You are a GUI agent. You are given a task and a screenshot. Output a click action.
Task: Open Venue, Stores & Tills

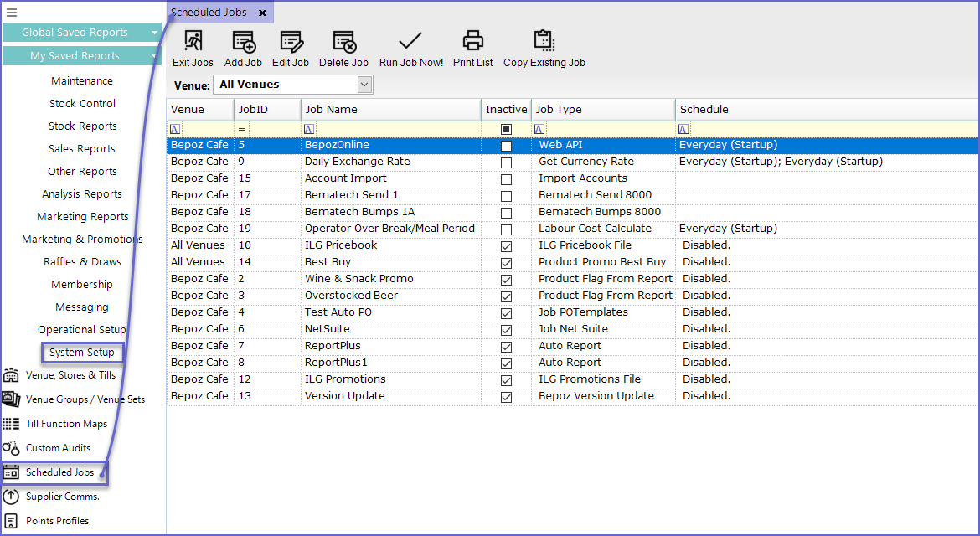click(x=70, y=375)
